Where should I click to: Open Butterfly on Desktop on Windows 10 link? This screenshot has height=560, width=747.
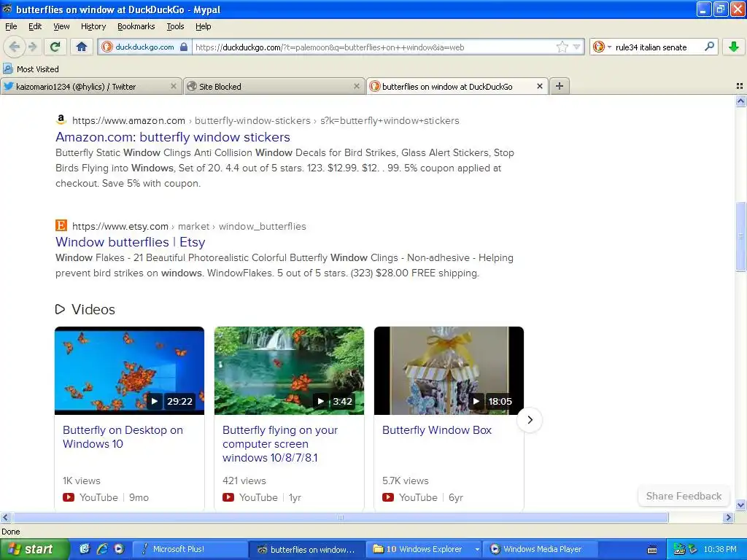[x=123, y=437]
